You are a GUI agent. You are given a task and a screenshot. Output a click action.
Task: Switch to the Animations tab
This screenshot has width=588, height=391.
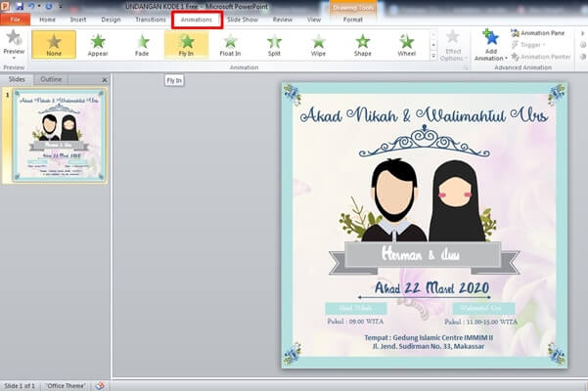(197, 20)
